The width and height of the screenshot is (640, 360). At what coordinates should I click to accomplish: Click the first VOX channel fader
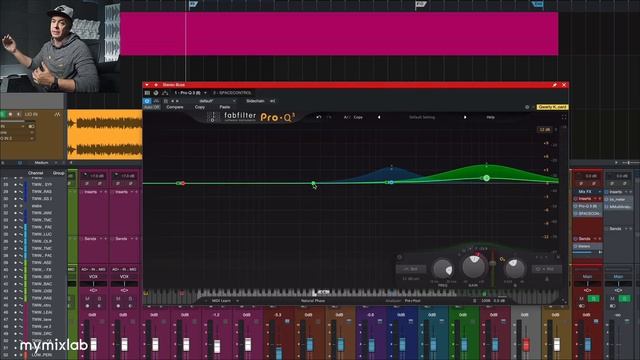pos(93,344)
